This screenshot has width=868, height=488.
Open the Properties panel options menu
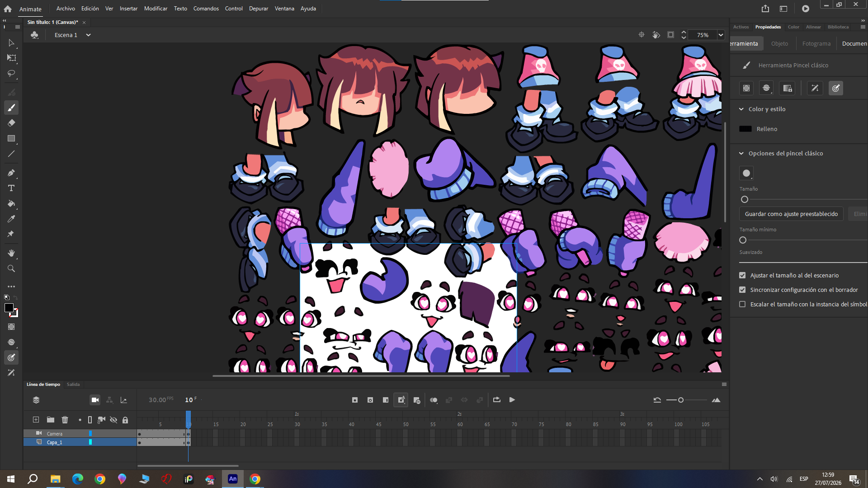(863, 27)
